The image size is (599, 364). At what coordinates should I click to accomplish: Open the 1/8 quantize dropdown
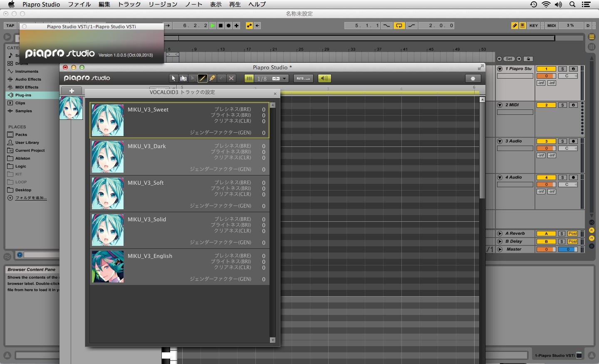(272, 78)
